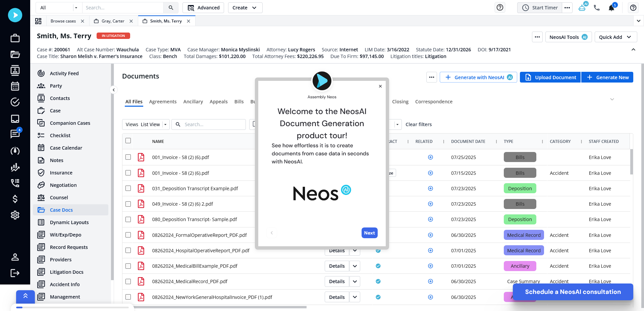Screen dimensions: 644x311
Task: Open the notifications bell with 5 alerts
Action: (611, 7)
